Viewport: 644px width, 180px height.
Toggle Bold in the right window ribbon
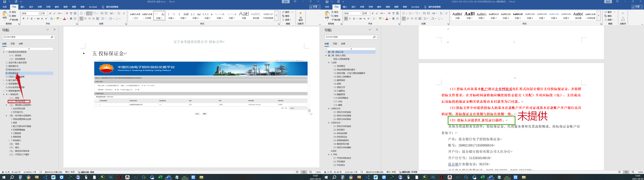click(x=346, y=19)
